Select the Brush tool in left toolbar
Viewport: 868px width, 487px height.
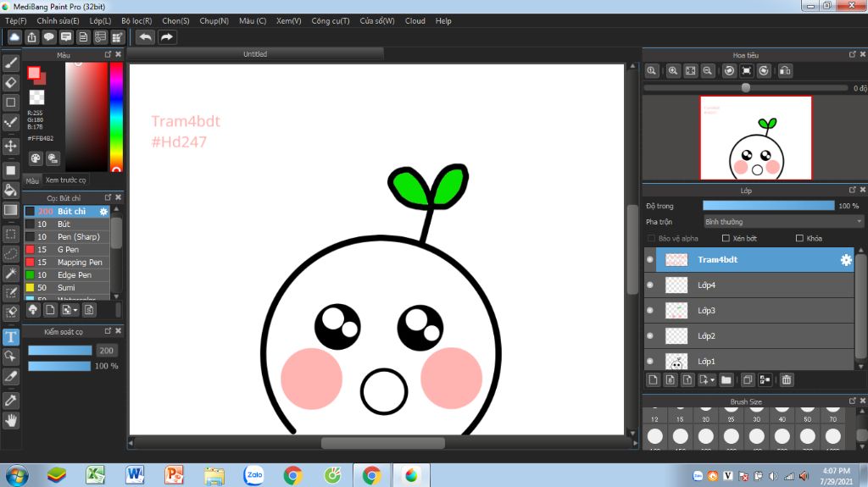11,63
